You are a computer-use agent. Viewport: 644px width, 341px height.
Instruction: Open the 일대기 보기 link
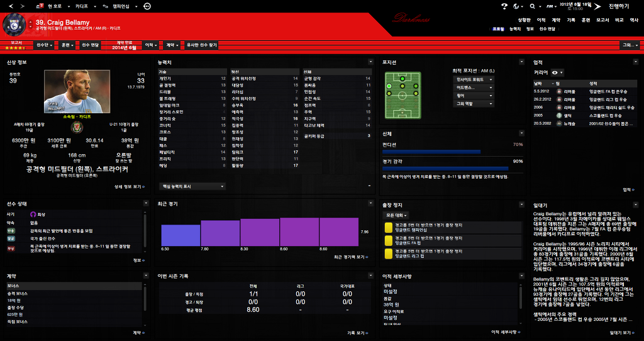[622, 332]
